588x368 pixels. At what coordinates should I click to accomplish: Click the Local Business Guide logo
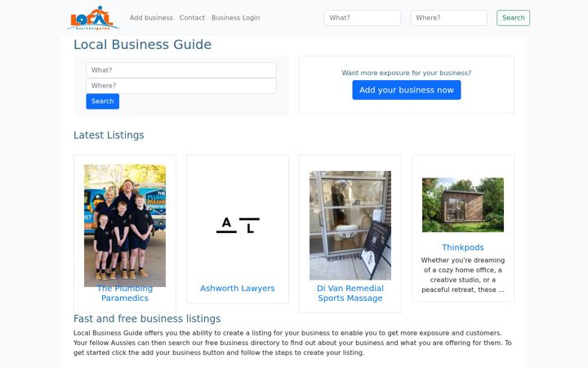[x=93, y=18]
